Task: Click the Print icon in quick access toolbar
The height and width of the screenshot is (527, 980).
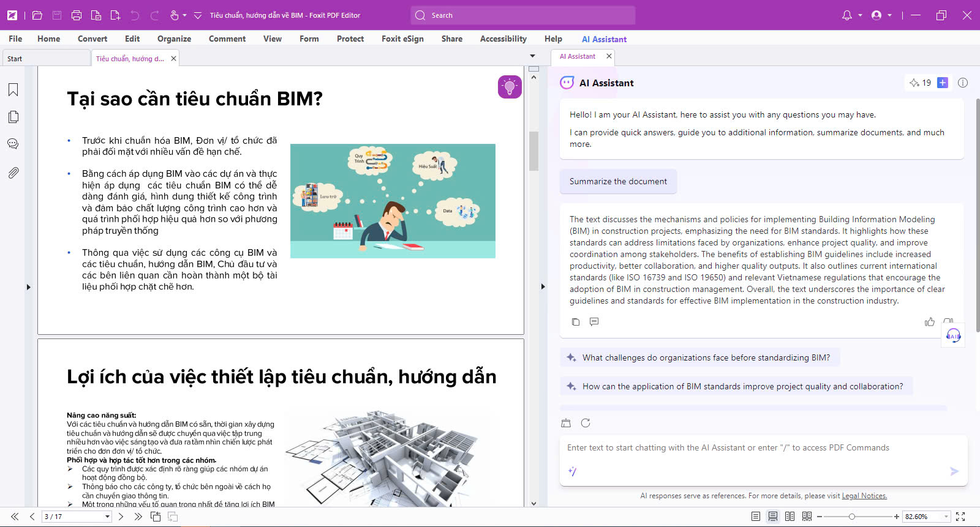Action: [x=77, y=15]
